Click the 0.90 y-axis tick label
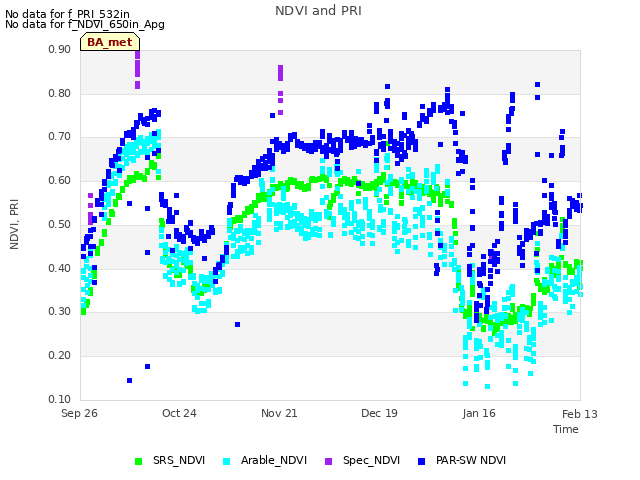 tap(60, 49)
